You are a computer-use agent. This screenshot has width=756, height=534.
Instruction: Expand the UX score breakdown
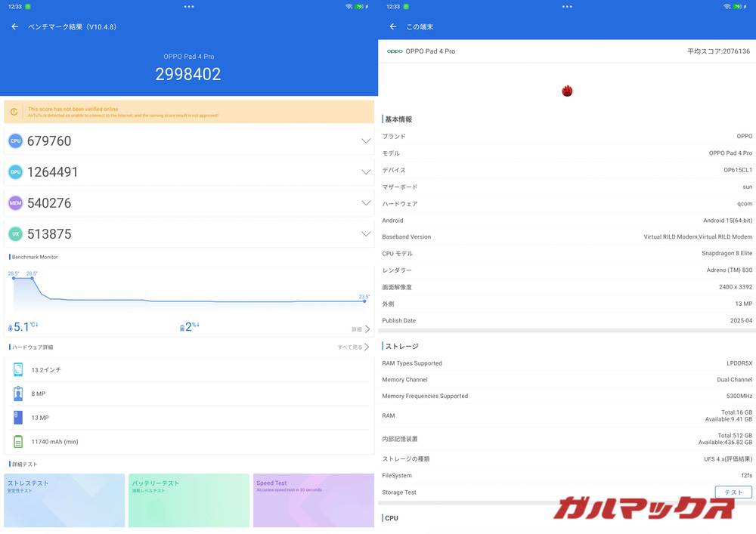pos(367,233)
